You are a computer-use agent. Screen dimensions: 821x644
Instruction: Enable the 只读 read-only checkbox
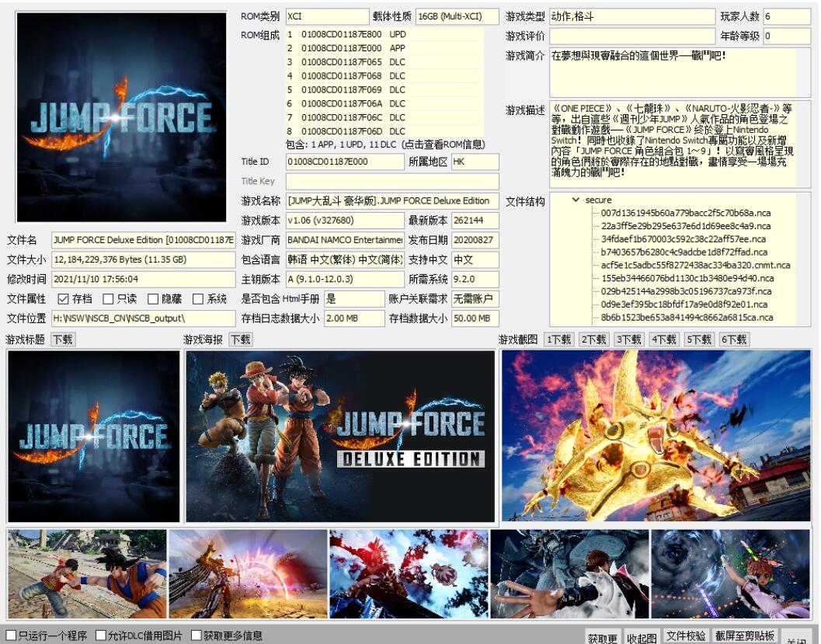pyautogui.click(x=108, y=299)
